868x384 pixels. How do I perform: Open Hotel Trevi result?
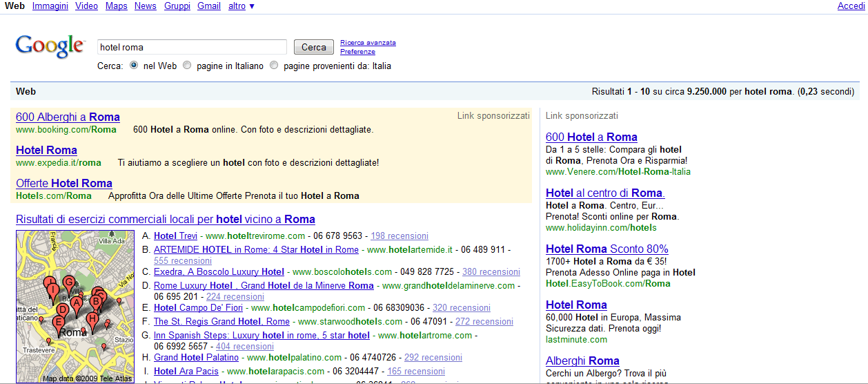point(175,236)
